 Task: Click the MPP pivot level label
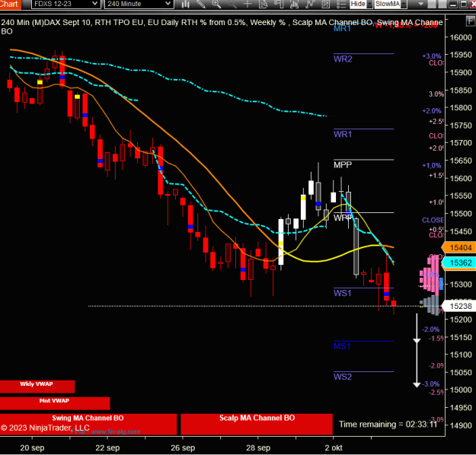343,164
